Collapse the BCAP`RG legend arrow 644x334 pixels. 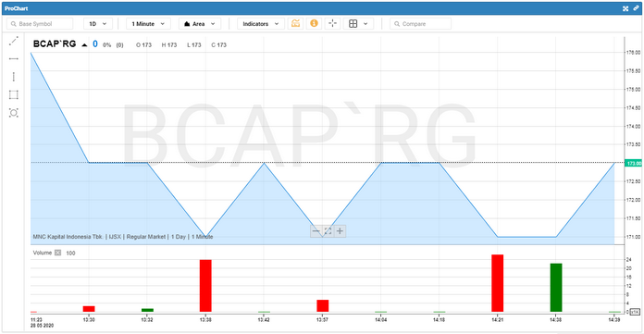point(84,44)
